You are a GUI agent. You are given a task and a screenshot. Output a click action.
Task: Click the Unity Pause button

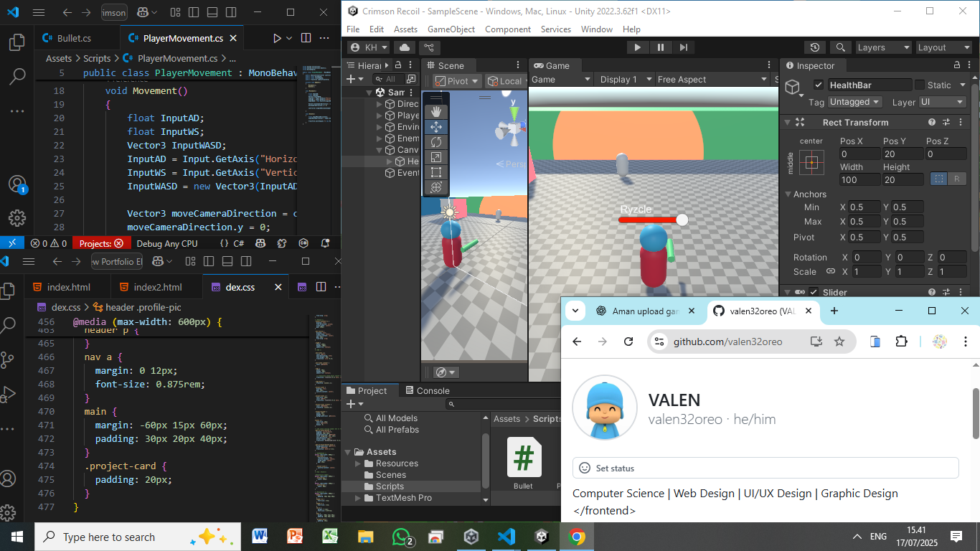coord(660,47)
